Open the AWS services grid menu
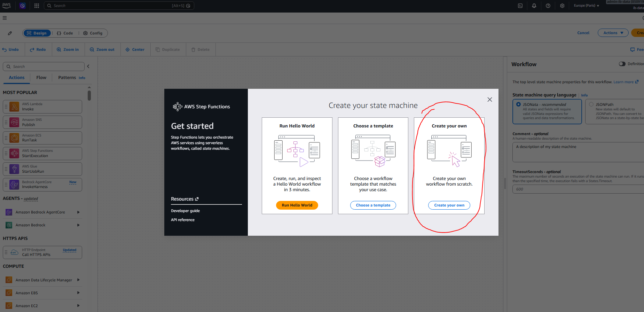Screen dimensions: 644x312 click(37, 6)
